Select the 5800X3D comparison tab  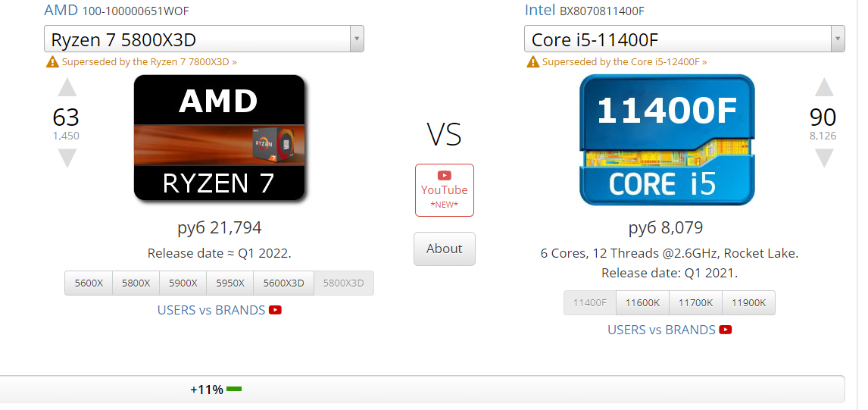344,283
